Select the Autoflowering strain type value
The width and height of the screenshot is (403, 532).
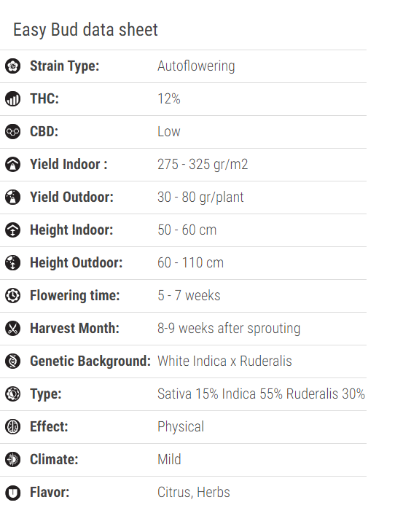(x=196, y=66)
